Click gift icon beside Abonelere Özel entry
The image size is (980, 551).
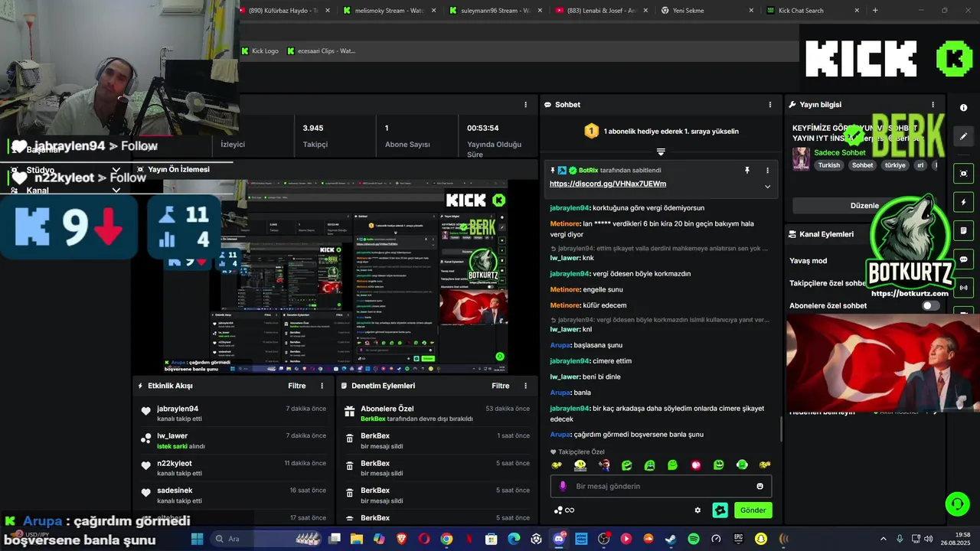349,412
